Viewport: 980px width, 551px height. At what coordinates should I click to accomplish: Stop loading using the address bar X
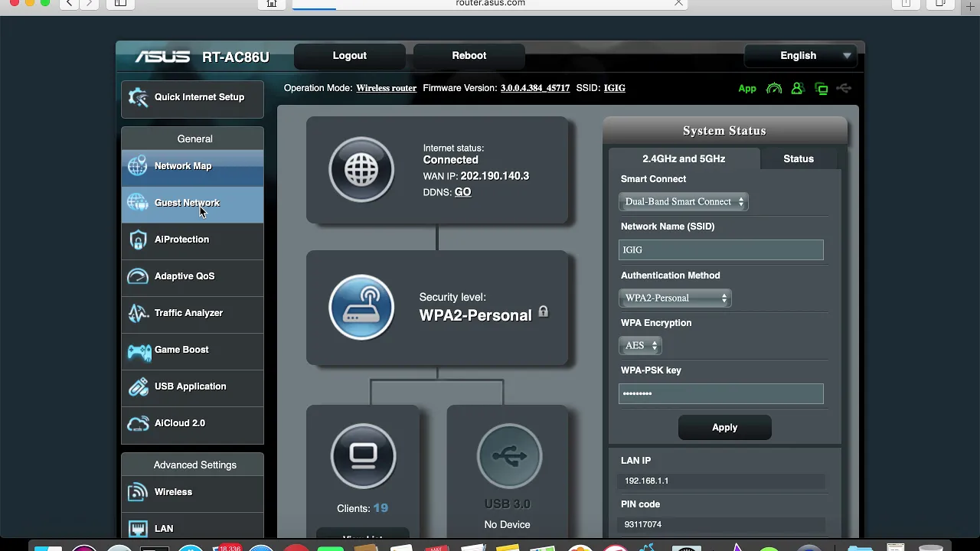click(678, 3)
